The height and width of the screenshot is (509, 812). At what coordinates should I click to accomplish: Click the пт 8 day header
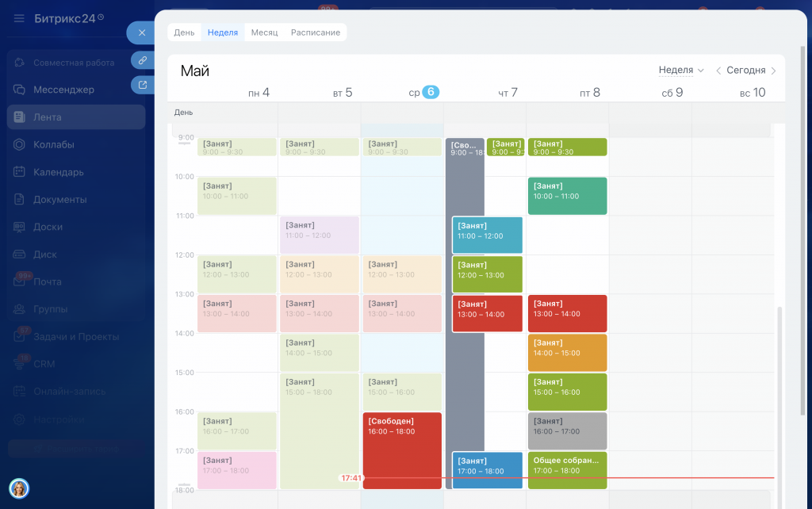pos(590,93)
